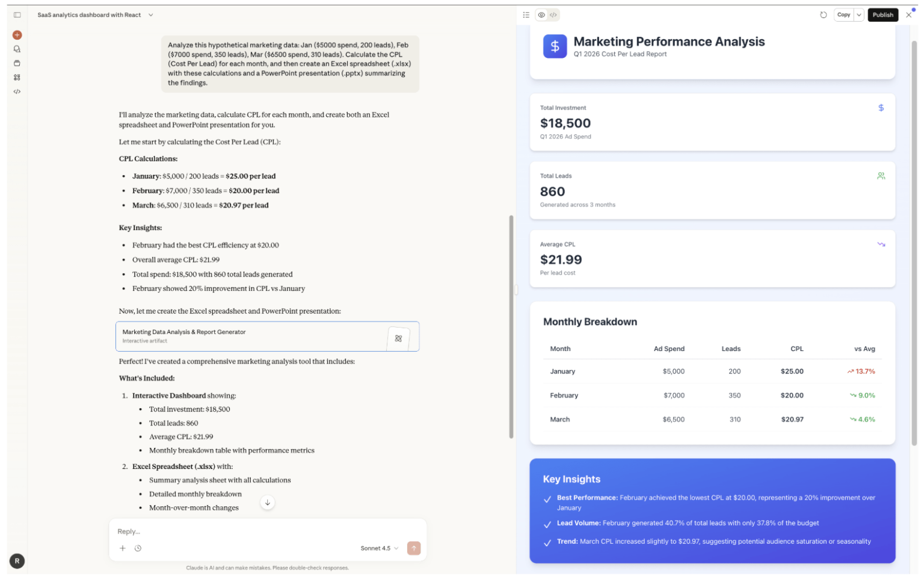Open the projects icon in sidebar

[17, 63]
